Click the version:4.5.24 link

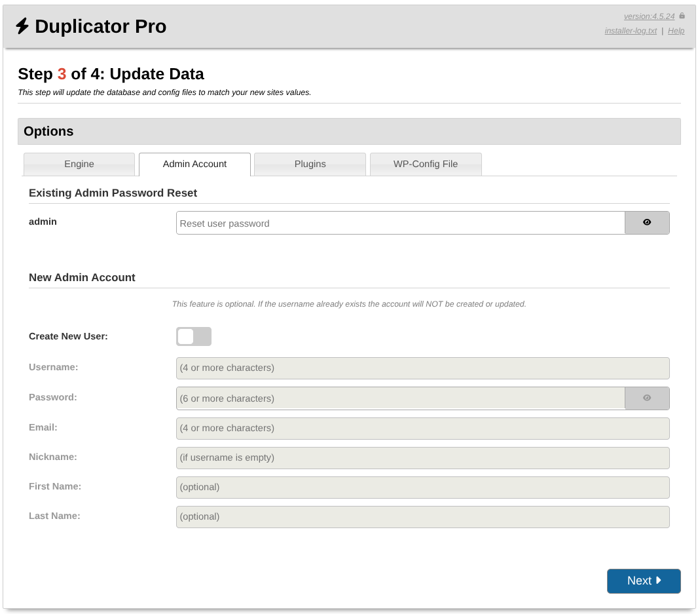(x=648, y=16)
